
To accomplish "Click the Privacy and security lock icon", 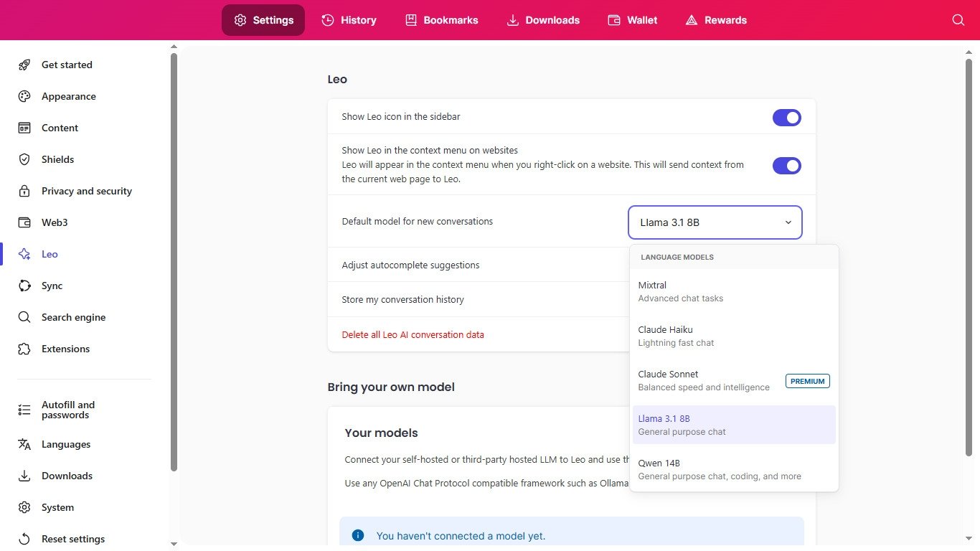I will (x=24, y=191).
